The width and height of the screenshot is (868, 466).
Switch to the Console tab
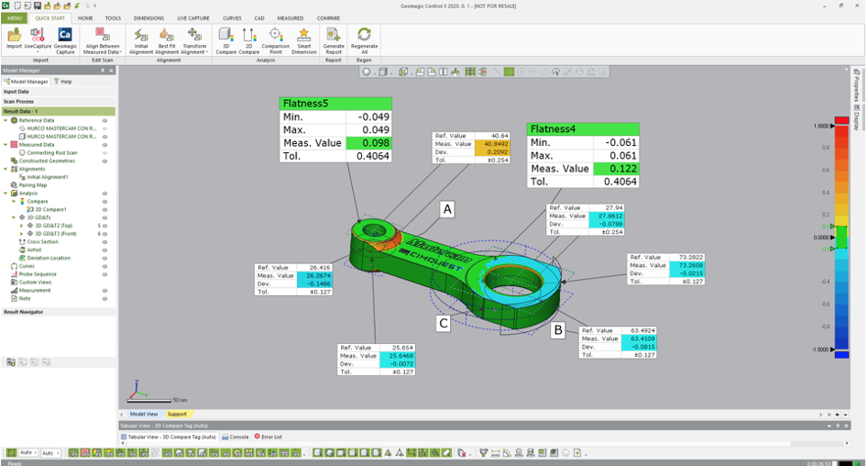pyautogui.click(x=236, y=437)
